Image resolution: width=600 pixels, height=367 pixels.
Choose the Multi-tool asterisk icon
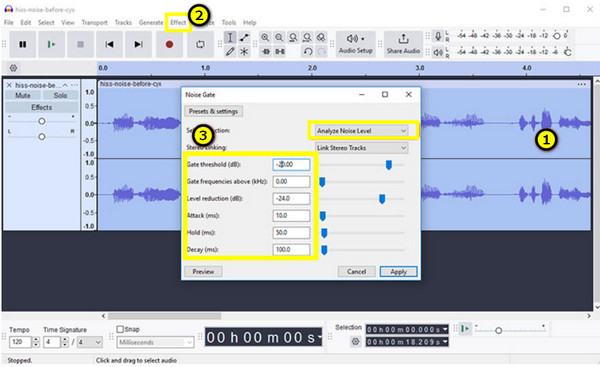[244, 51]
